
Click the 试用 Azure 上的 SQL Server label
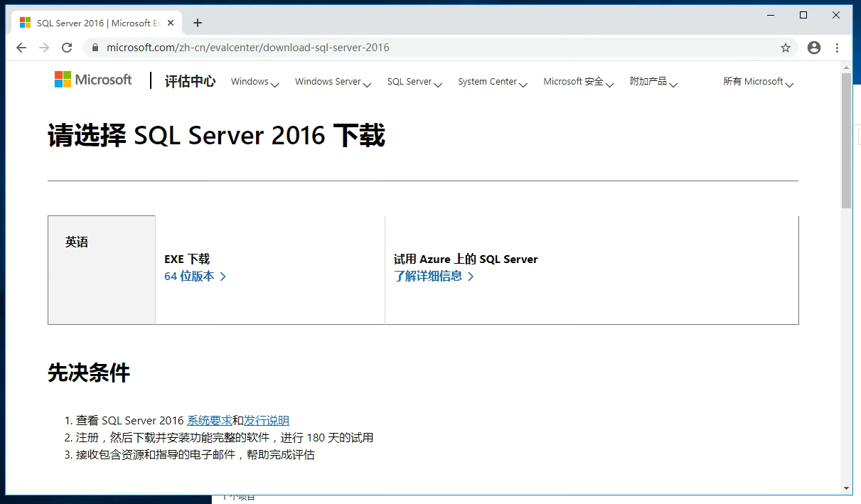click(466, 259)
